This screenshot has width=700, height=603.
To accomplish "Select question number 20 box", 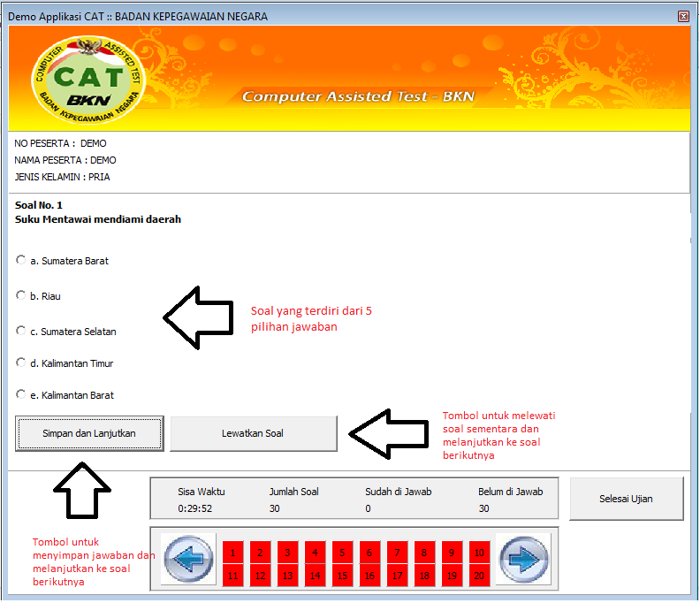I will click(479, 576).
